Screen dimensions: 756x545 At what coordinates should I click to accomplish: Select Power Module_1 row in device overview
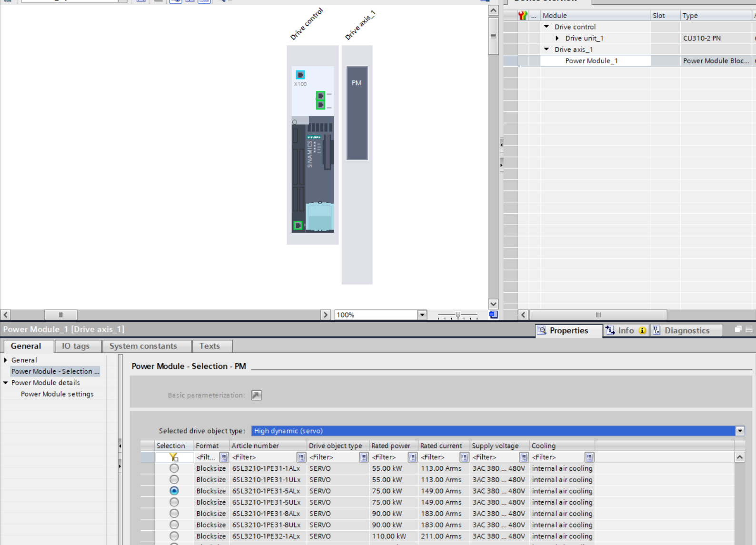click(x=591, y=61)
